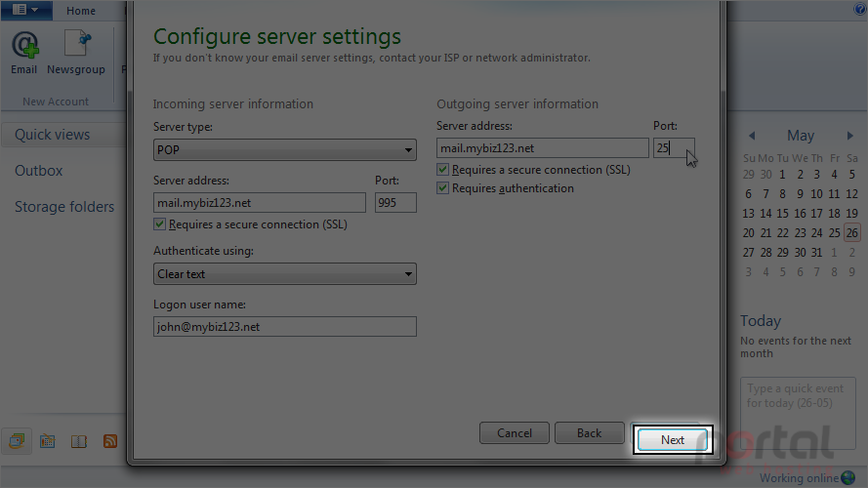This screenshot has width=868, height=488.
Task: Open the Calendar shortcut icon
Action: tap(48, 441)
